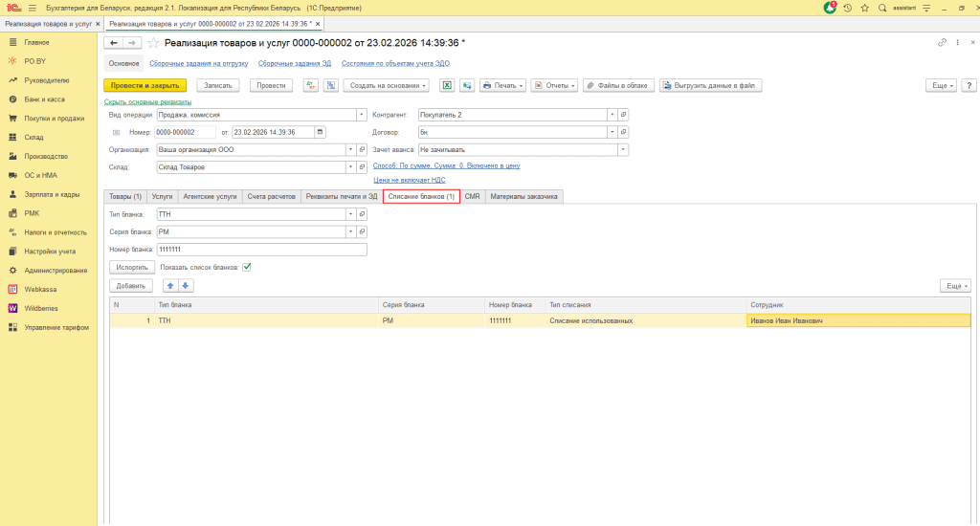The height and width of the screenshot is (526, 980).
Task: Move the blank row up with blue arrow
Action: (x=170, y=285)
